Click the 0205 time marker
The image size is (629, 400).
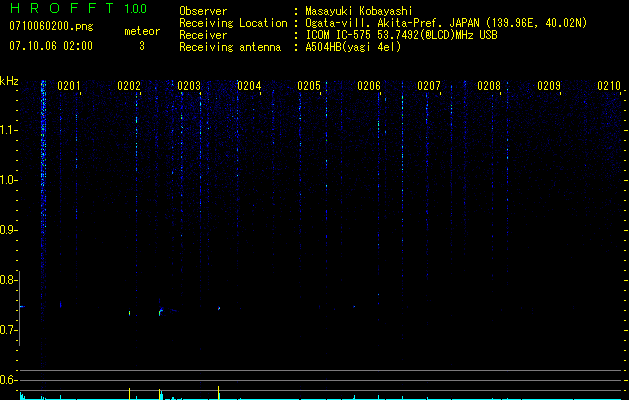click(309, 86)
